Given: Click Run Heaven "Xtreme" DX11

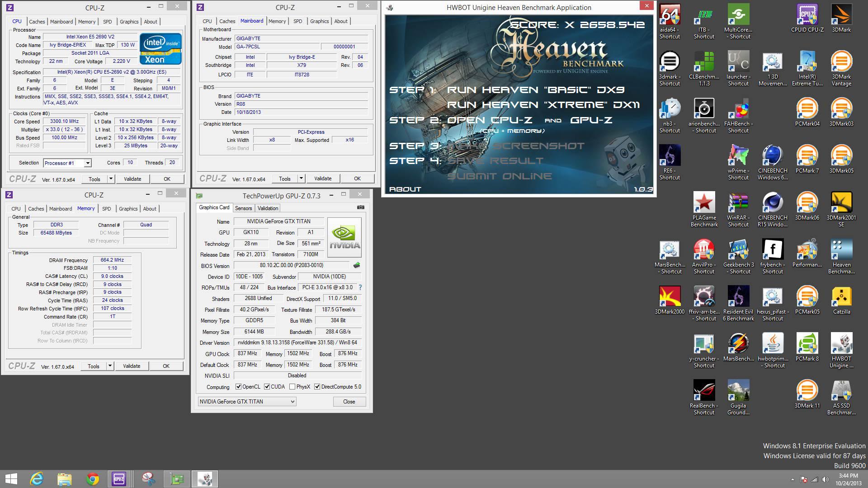Looking at the screenshot, I should click(543, 104).
